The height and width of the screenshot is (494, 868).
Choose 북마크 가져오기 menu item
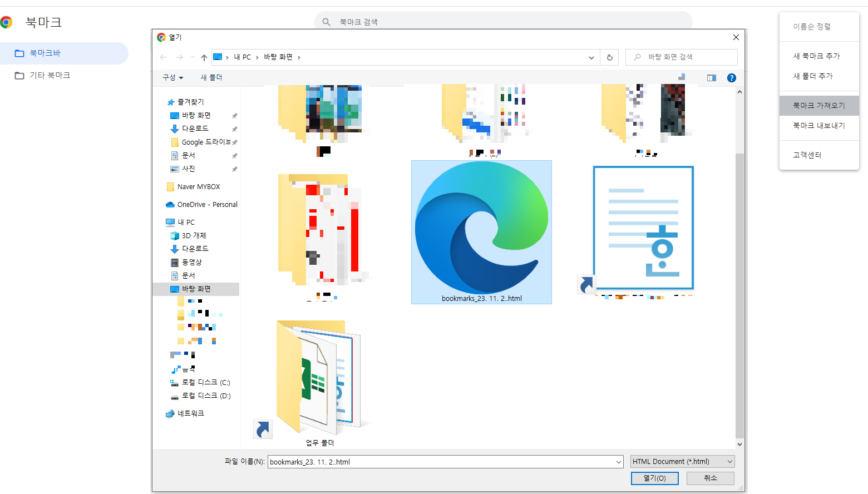click(x=819, y=106)
